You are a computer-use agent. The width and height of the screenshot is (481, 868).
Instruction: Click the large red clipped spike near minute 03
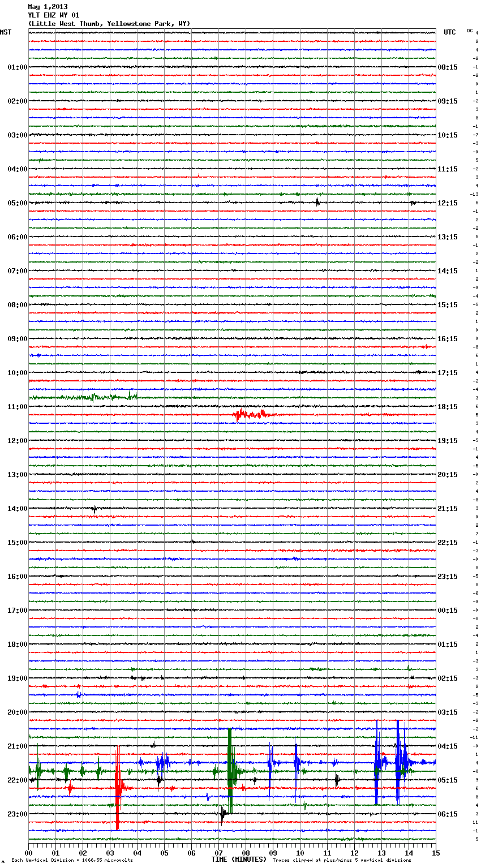[118, 788]
